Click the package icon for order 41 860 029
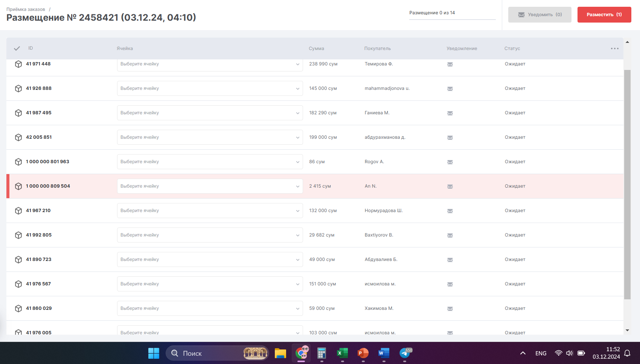This screenshot has height=364, width=640. (18, 308)
